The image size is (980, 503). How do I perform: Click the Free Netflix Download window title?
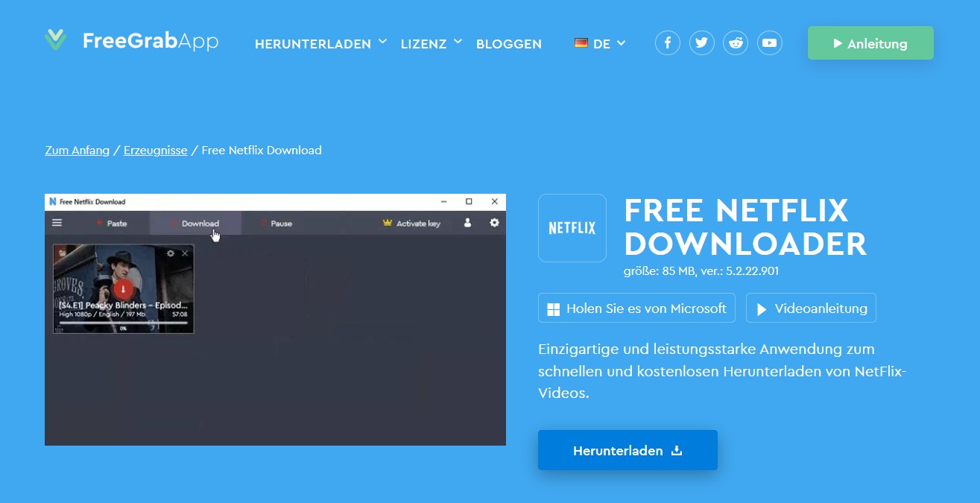tap(92, 202)
